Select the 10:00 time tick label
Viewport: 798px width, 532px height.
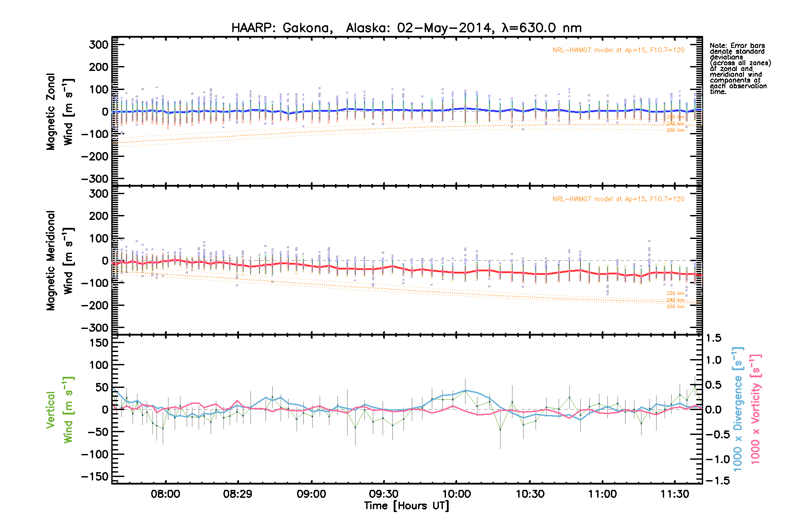457,494
